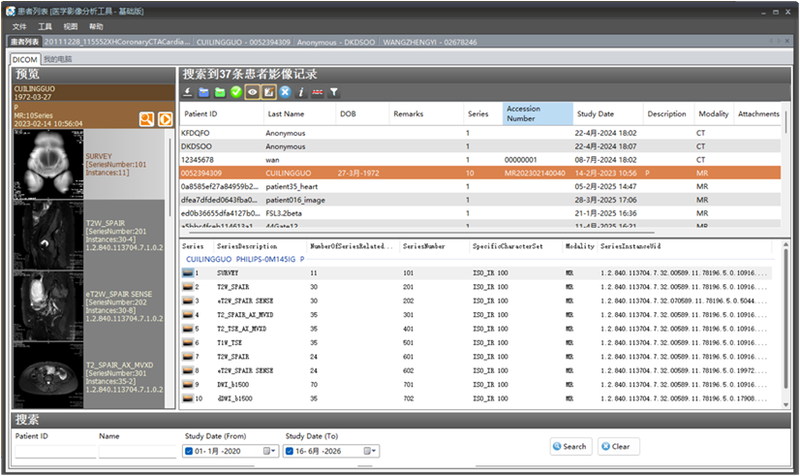Screen dimensions: 800x476
Task: Click series icon for row 5 T2_TSE_AX_MVXD
Action: tap(188, 329)
